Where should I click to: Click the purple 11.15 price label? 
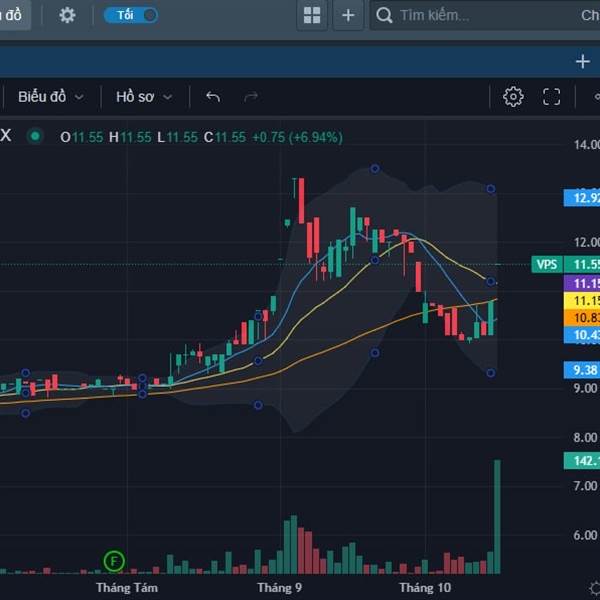pyautogui.click(x=582, y=284)
